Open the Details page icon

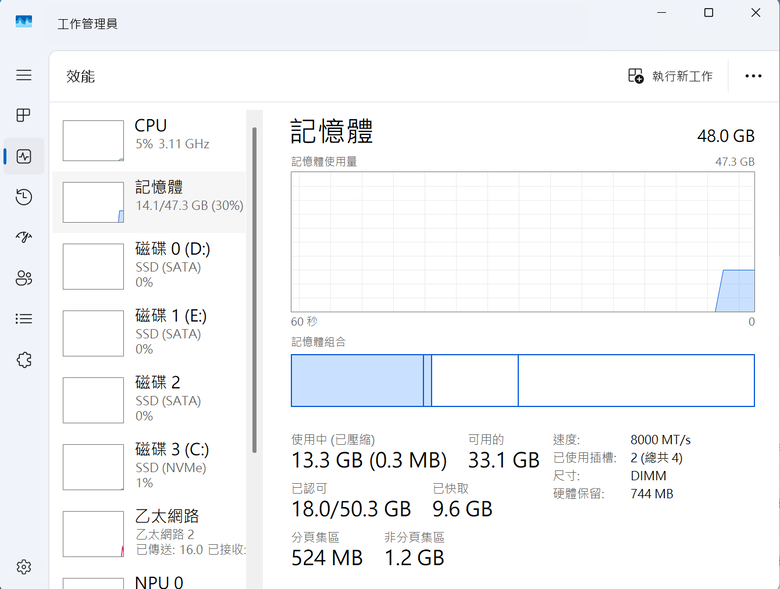[23, 318]
